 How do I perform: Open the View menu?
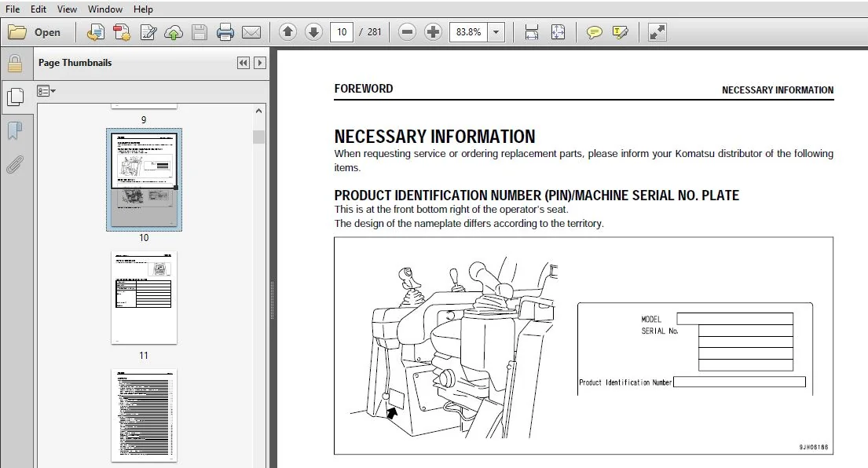pos(67,9)
